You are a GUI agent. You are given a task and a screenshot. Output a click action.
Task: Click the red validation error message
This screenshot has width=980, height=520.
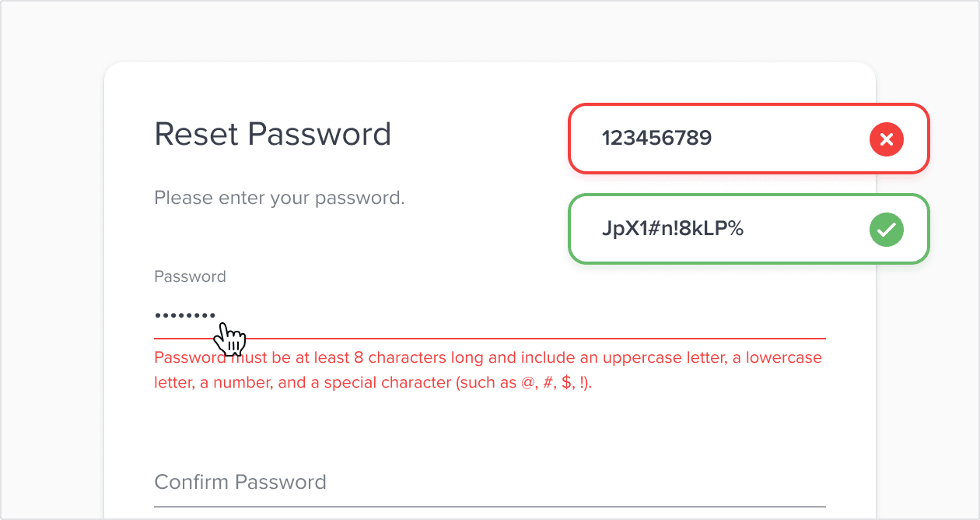click(488, 370)
